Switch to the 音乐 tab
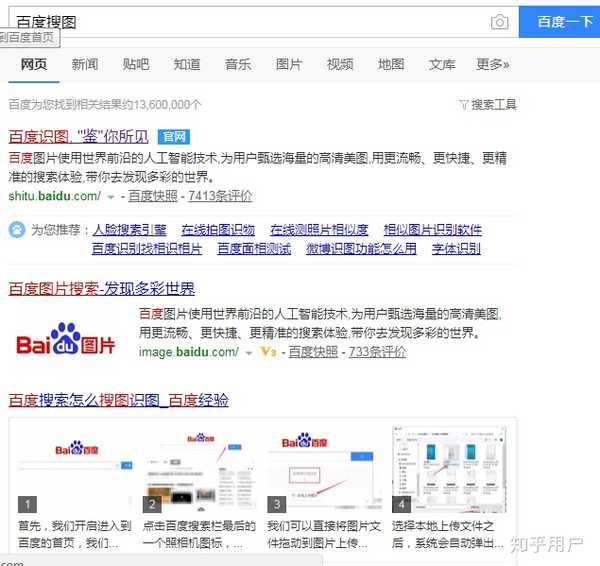 tap(238, 64)
